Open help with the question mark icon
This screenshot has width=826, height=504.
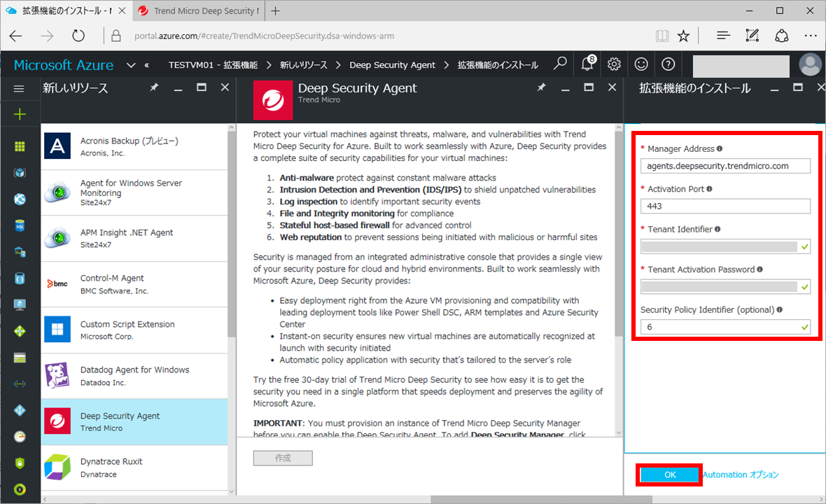click(667, 64)
